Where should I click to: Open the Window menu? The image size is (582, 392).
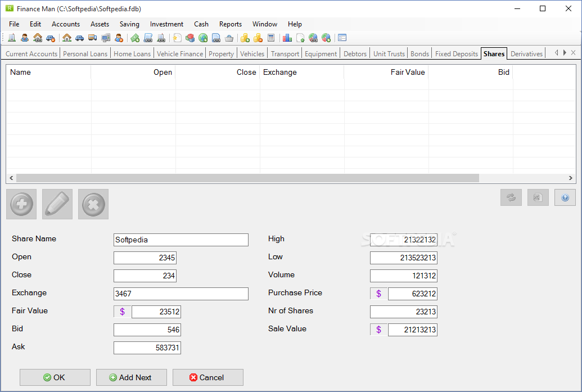coord(265,24)
